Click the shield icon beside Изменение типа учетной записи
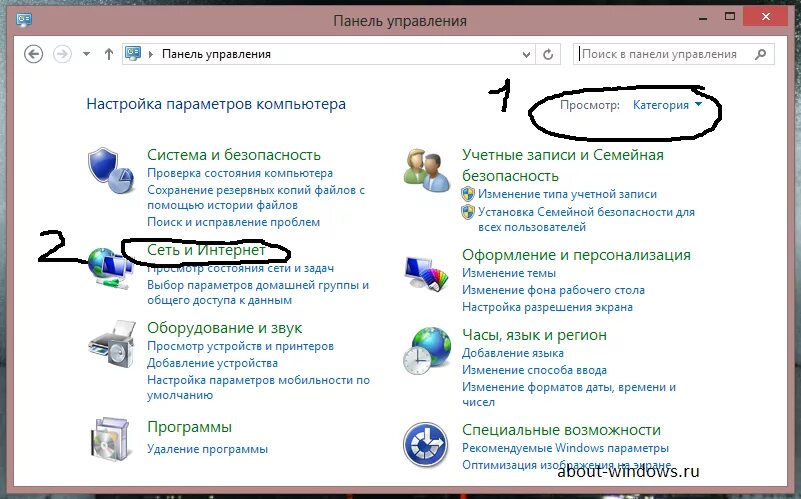Image resolution: width=801 pixels, height=499 pixels. (x=468, y=194)
